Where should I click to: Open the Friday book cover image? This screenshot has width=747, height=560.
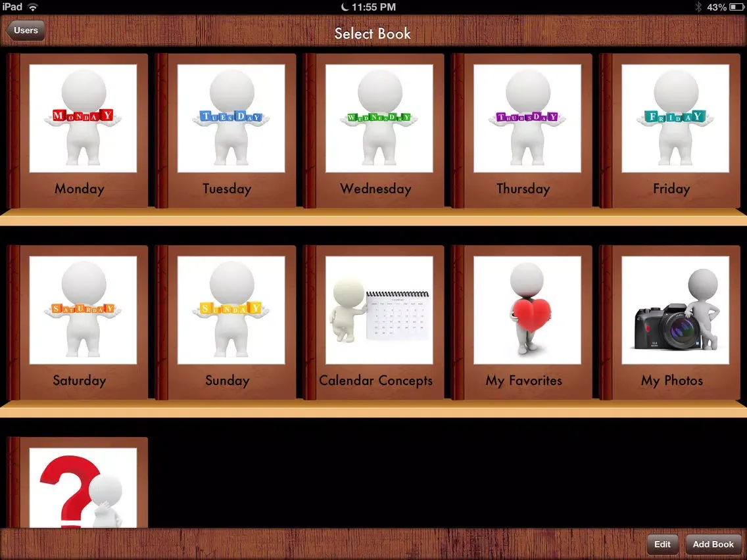675,118
